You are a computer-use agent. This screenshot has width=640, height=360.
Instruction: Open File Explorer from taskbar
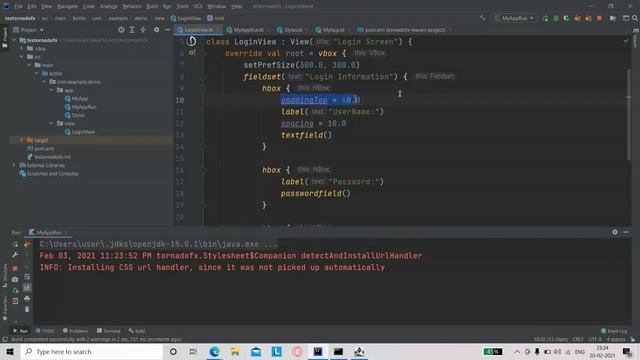[x=235, y=351]
